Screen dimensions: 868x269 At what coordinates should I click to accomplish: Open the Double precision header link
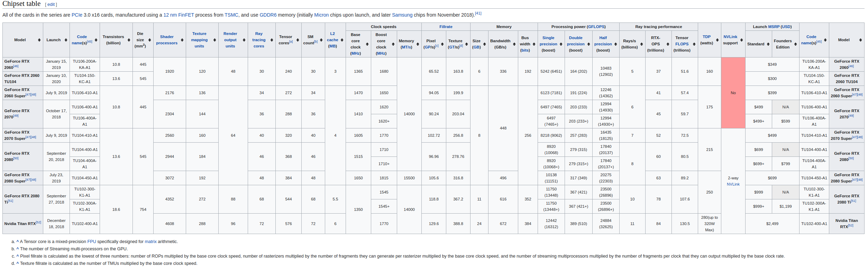point(576,41)
